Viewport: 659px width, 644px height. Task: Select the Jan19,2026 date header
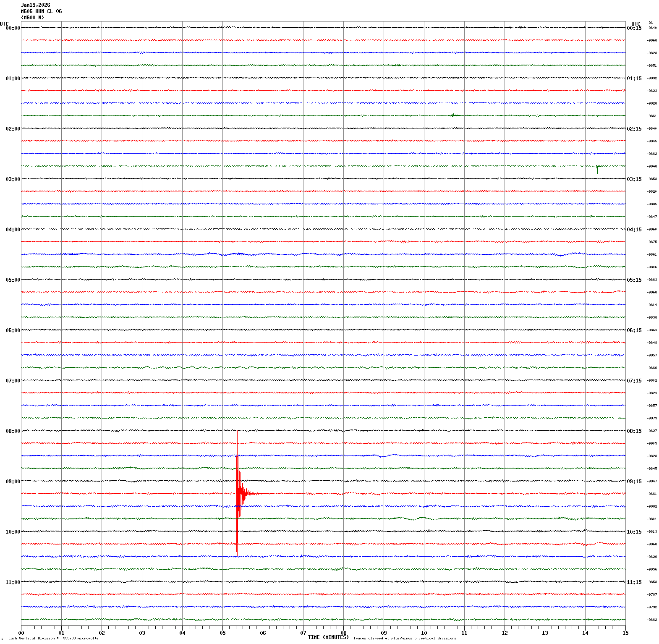(x=36, y=5)
